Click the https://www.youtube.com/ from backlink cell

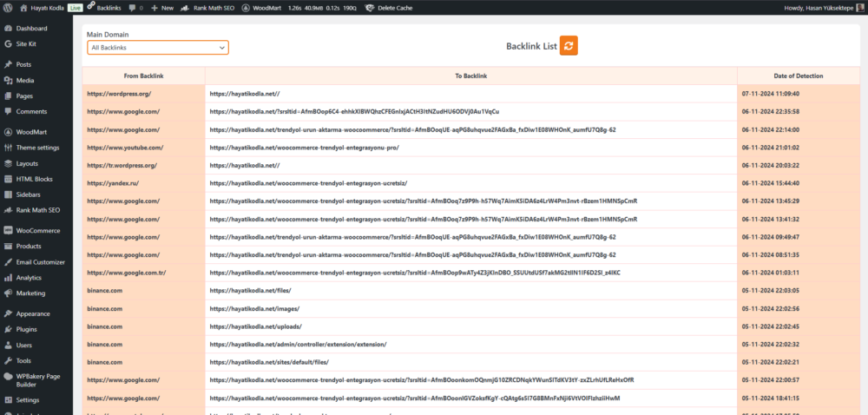[x=143, y=148]
